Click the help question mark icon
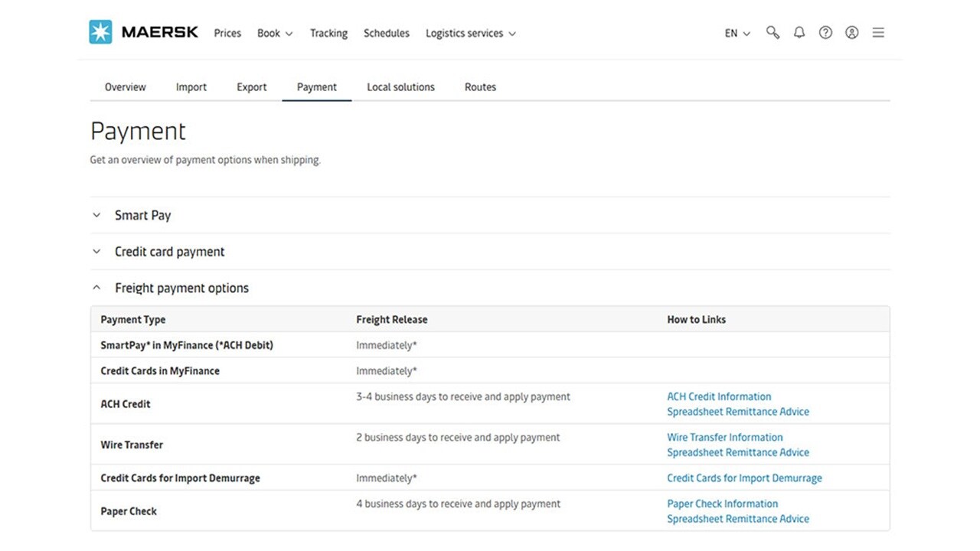Viewport: 980px width, 551px height. tap(825, 33)
